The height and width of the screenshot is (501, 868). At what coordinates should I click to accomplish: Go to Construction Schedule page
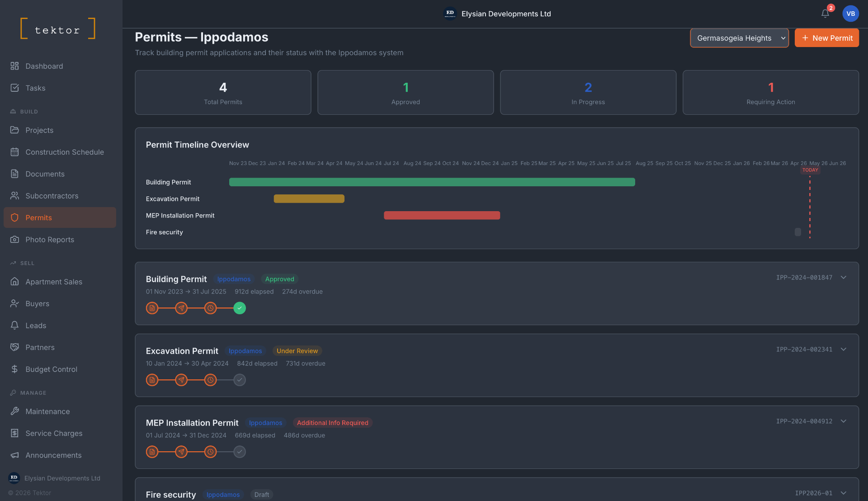[60, 152]
